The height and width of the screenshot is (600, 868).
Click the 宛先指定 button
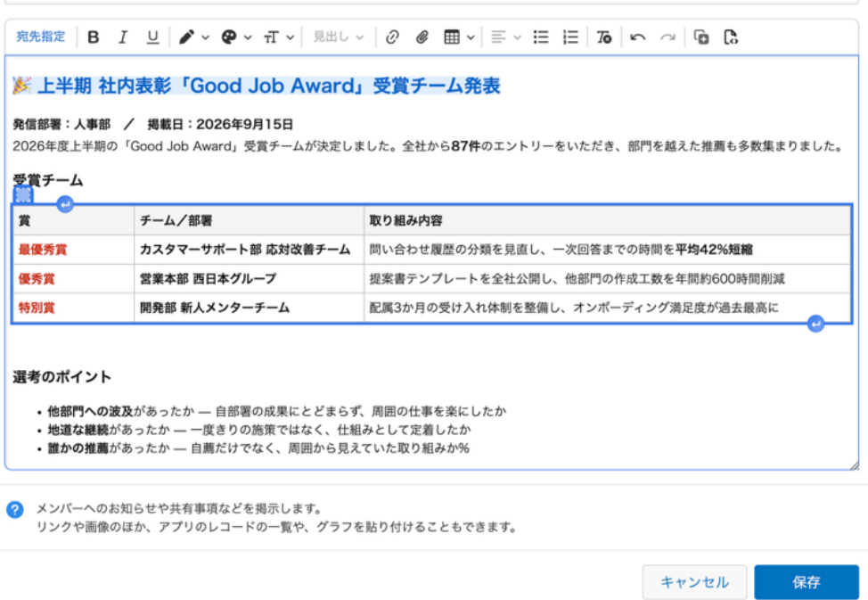40,37
